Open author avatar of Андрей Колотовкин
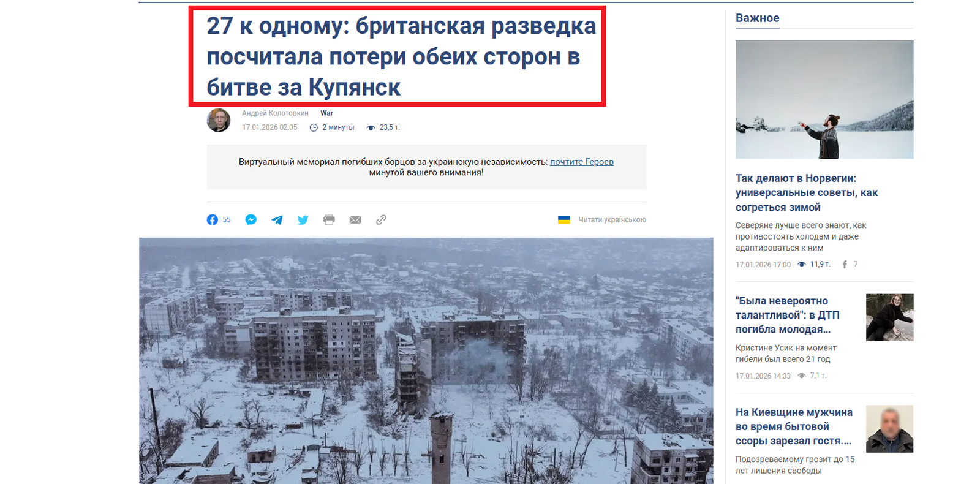Viewport: 980px width, 484px height. 219,120
